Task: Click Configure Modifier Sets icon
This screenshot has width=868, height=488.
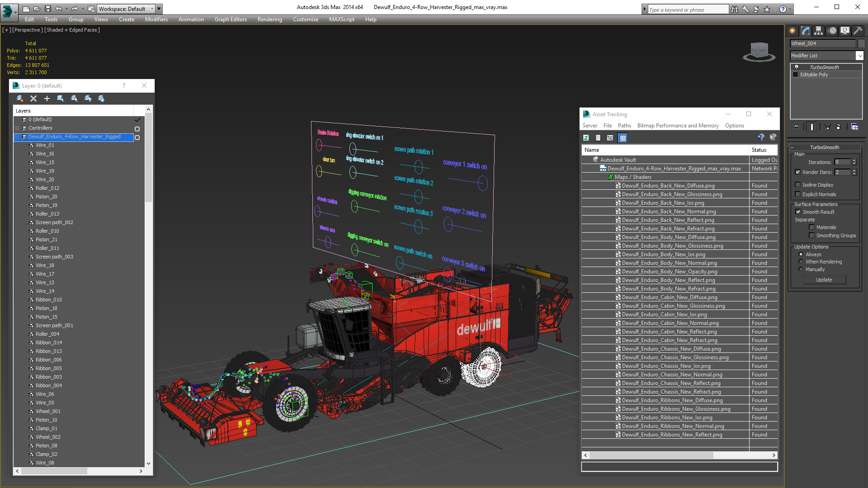Action: tap(854, 127)
